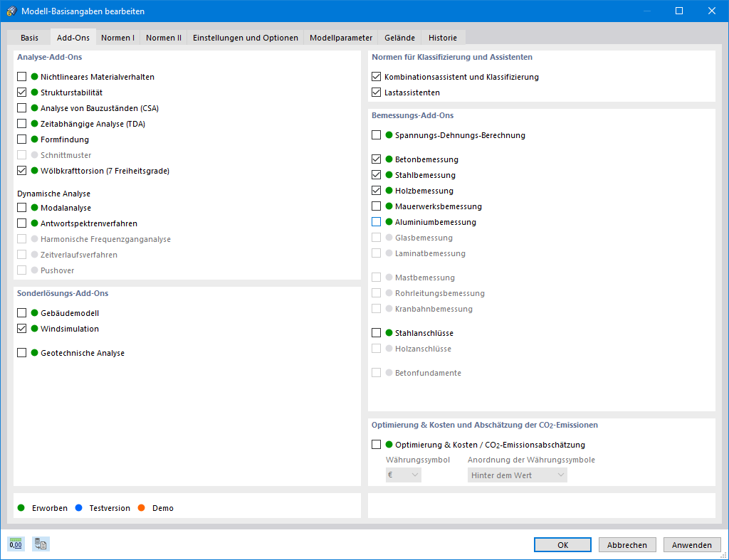Disable the Holzbemessung add-on
Screen dimensions: 729x560
click(375, 190)
